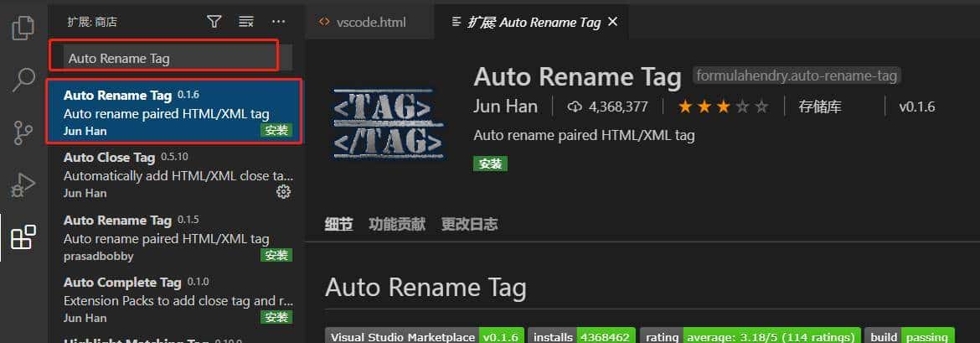
Task: Open the Run and Debug view
Action: tap(23, 185)
